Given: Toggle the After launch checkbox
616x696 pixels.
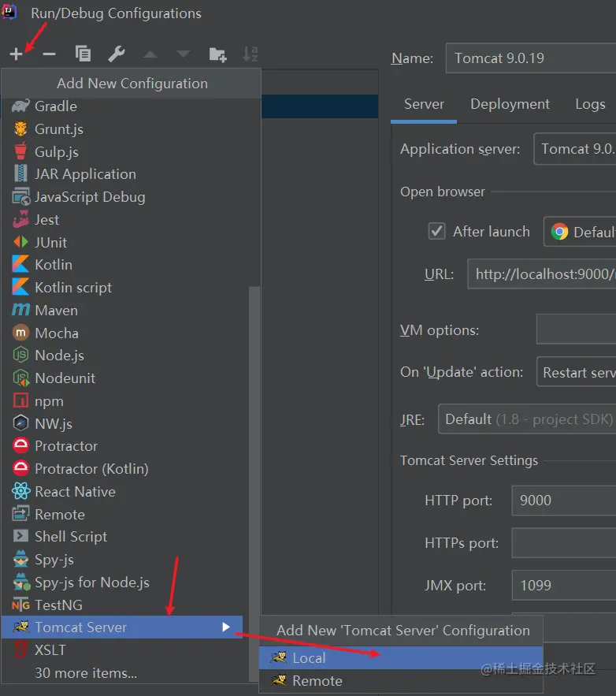Looking at the screenshot, I should coord(436,231).
